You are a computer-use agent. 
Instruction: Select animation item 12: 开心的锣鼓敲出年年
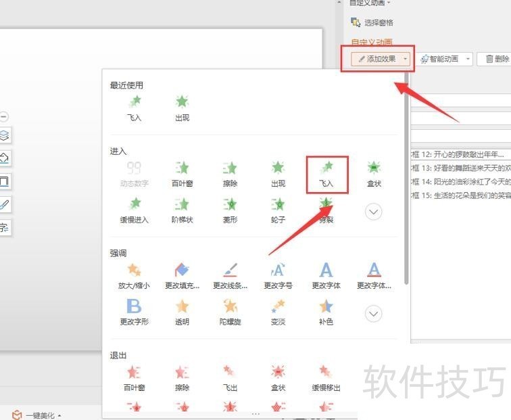pyautogui.click(x=461, y=154)
